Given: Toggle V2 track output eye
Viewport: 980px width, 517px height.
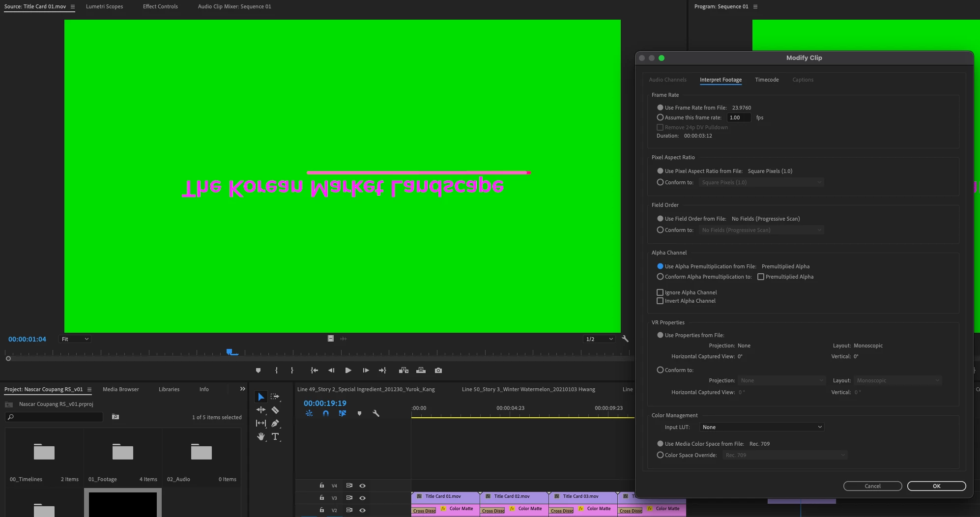Looking at the screenshot, I should (x=362, y=510).
